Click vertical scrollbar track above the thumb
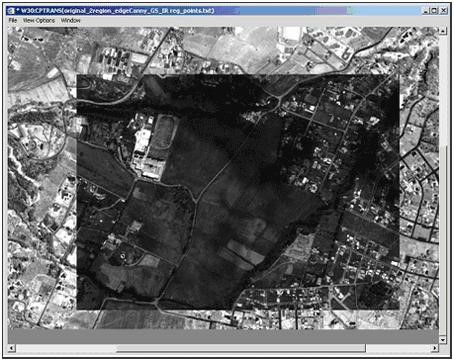Screen dimensions: 454x361 [443, 90]
